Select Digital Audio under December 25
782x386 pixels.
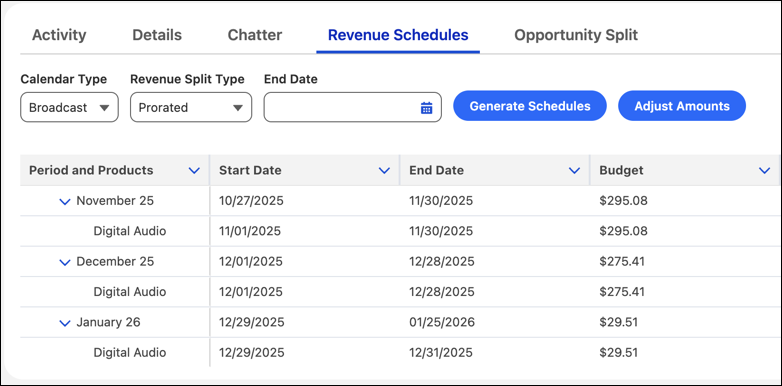tap(130, 292)
